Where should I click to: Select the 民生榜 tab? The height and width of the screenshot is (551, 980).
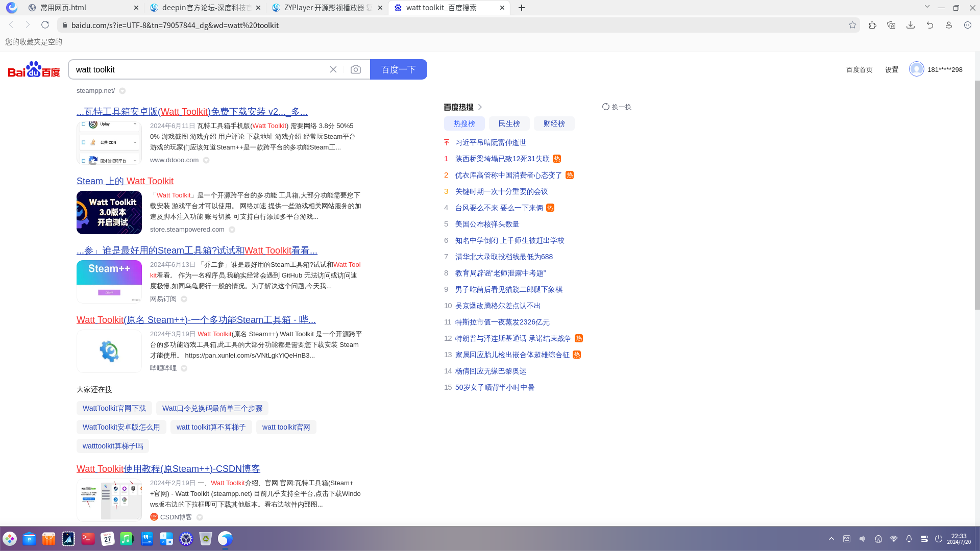(509, 123)
